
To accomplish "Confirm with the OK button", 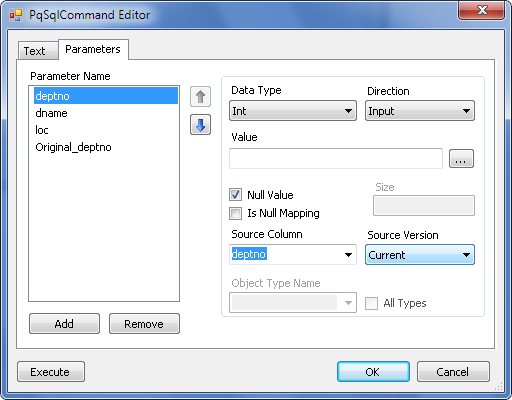I will pos(373,372).
